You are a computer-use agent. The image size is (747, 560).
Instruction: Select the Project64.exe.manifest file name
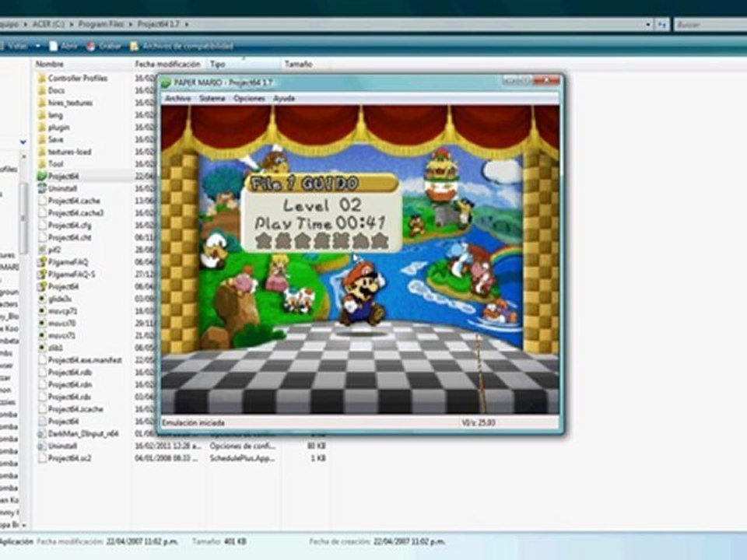[x=85, y=360]
